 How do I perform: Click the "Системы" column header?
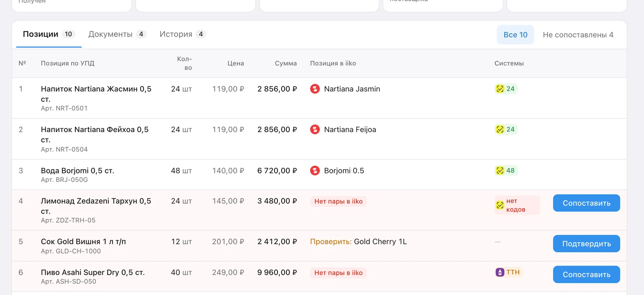[509, 63]
